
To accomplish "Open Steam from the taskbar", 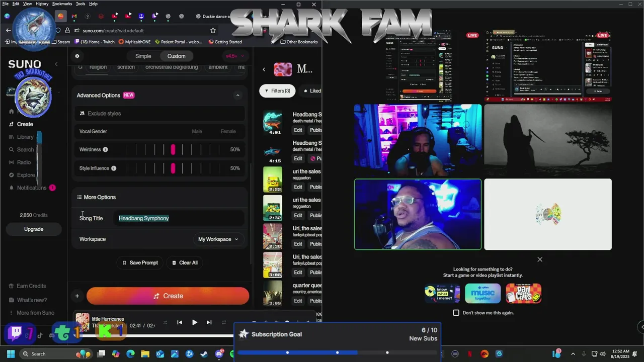I will pyautogui.click(x=204, y=354).
